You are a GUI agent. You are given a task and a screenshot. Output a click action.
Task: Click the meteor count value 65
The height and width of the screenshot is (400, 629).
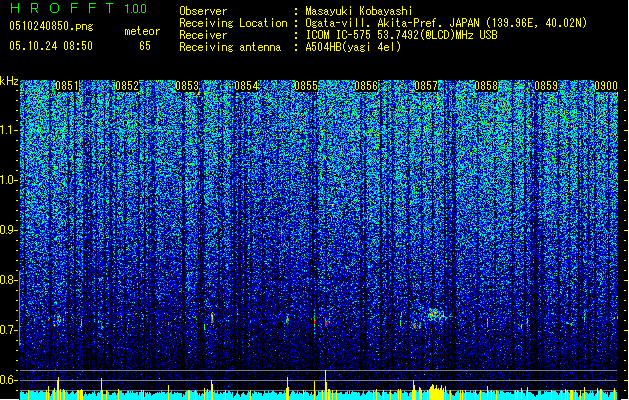tap(145, 46)
